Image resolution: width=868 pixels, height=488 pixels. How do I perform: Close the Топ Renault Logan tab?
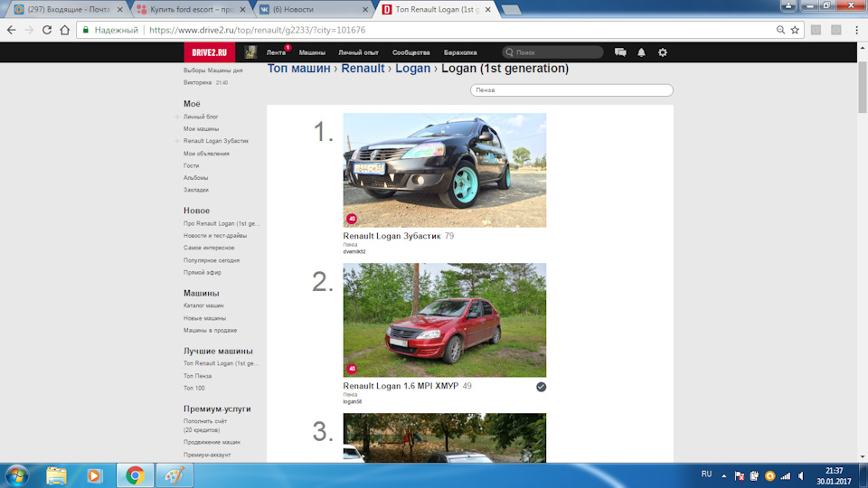pyautogui.click(x=487, y=9)
